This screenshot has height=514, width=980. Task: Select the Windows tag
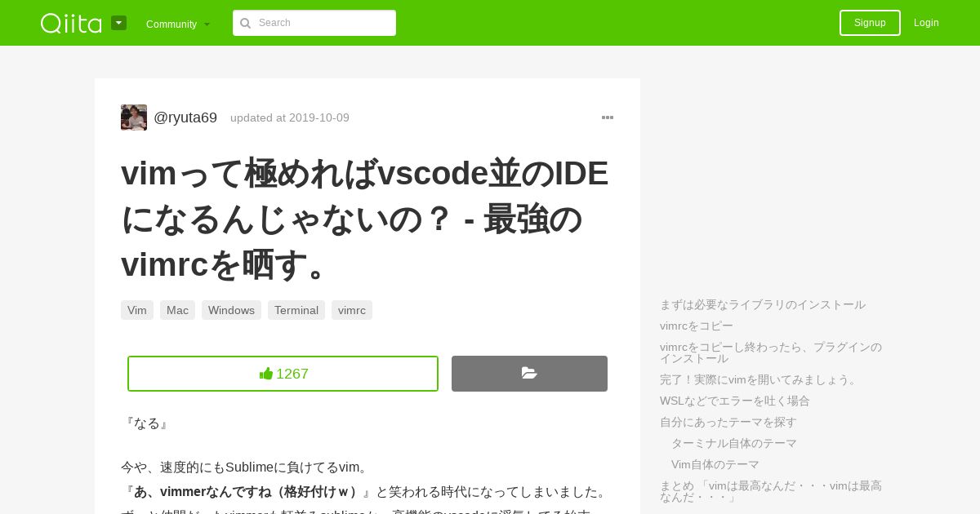coord(231,310)
